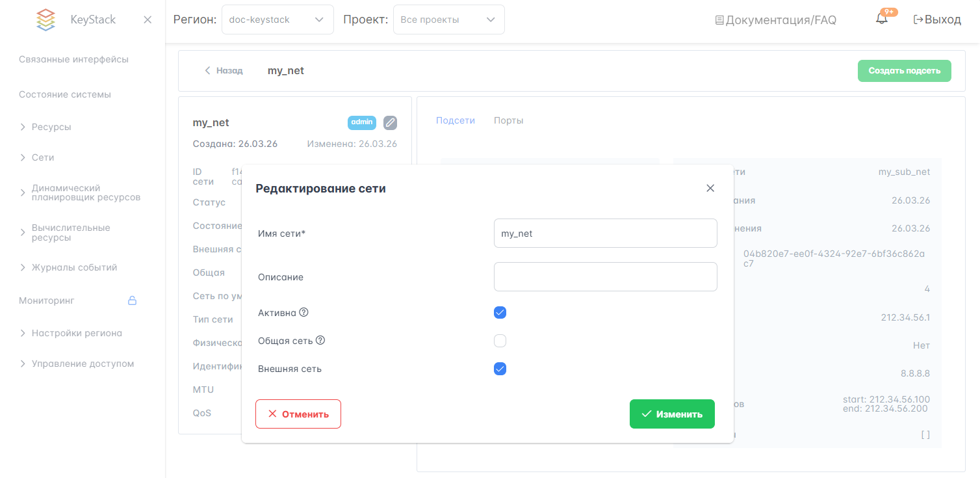
Task: Open the Регион doc-keystack dropdown
Action: pyautogui.click(x=277, y=20)
